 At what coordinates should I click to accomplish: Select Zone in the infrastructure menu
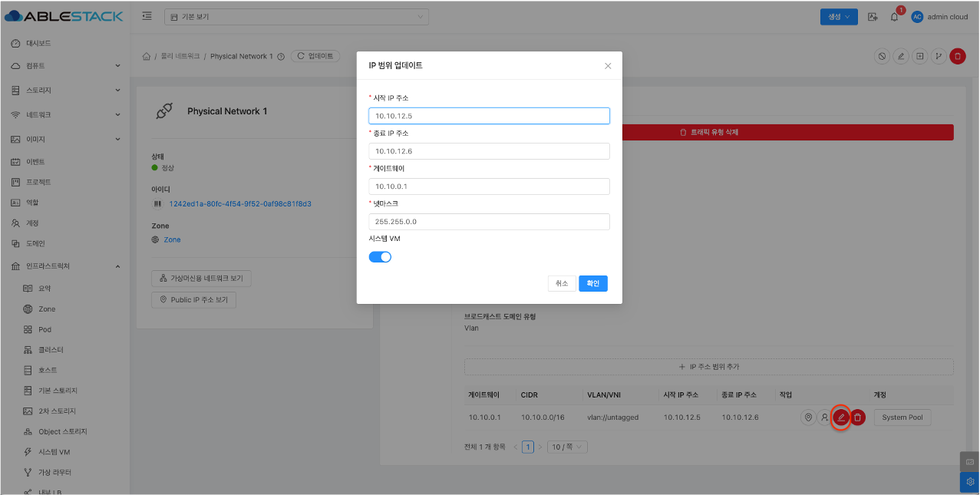point(47,309)
